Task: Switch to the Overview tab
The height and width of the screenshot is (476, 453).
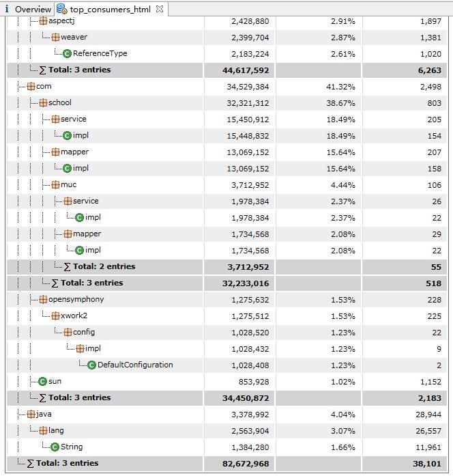Action: pos(27,9)
